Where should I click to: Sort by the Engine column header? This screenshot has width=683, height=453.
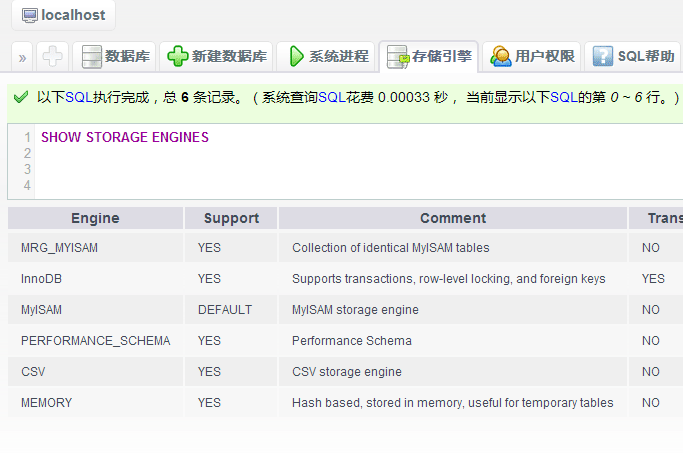95,218
